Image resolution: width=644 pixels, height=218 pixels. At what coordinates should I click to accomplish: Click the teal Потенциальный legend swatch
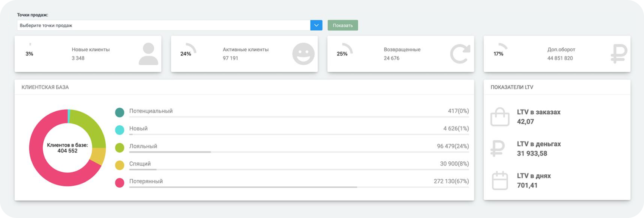(x=120, y=112)
